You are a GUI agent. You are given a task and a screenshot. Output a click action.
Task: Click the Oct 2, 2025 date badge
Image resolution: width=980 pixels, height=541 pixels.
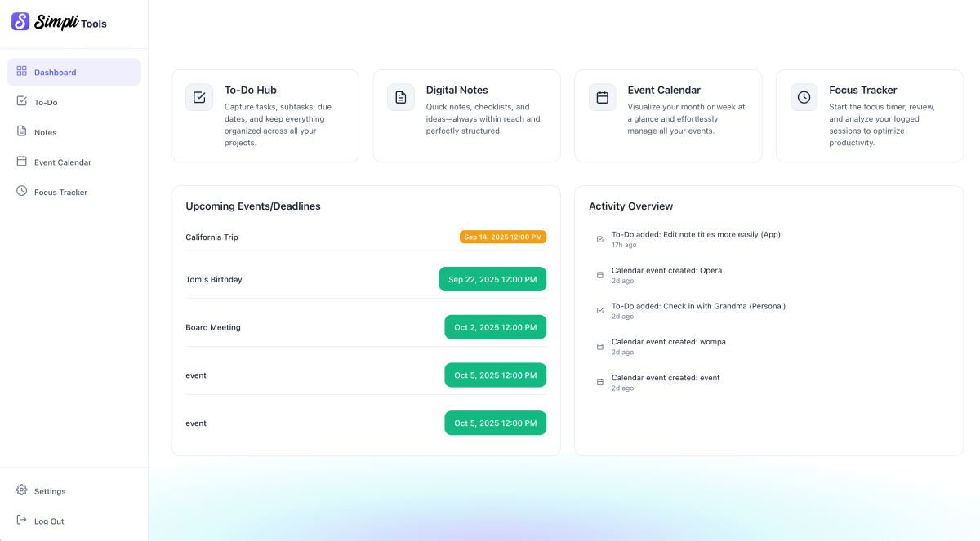[495, 327]
